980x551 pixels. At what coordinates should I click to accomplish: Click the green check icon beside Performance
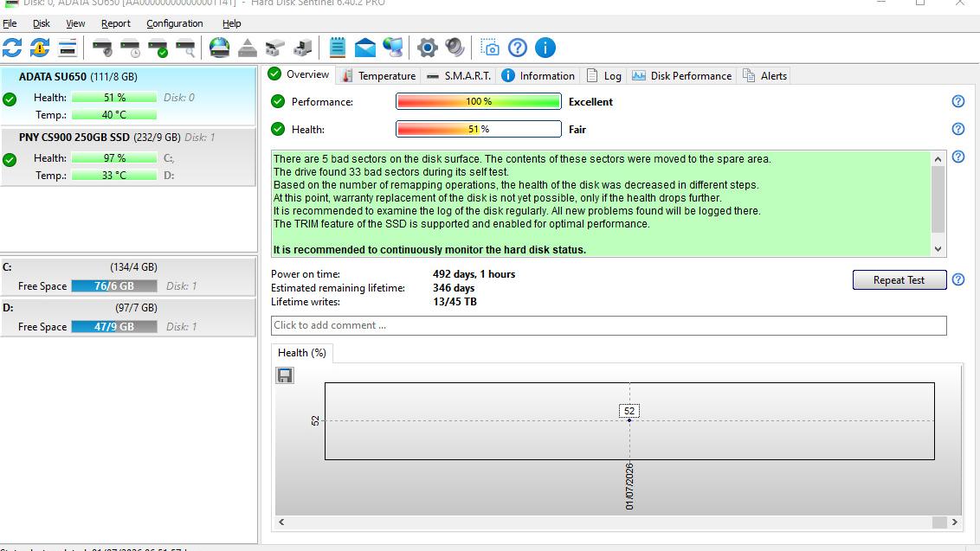click(x=278, y=101)
